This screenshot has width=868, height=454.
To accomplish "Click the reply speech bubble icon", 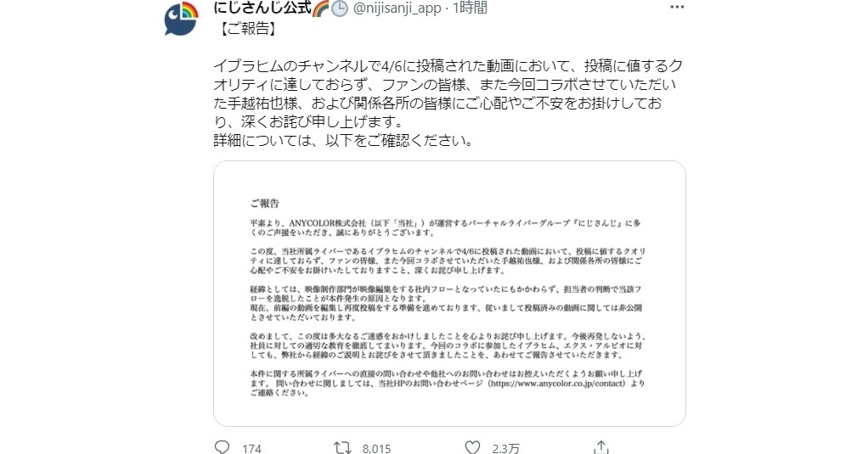I will point(222,446).
